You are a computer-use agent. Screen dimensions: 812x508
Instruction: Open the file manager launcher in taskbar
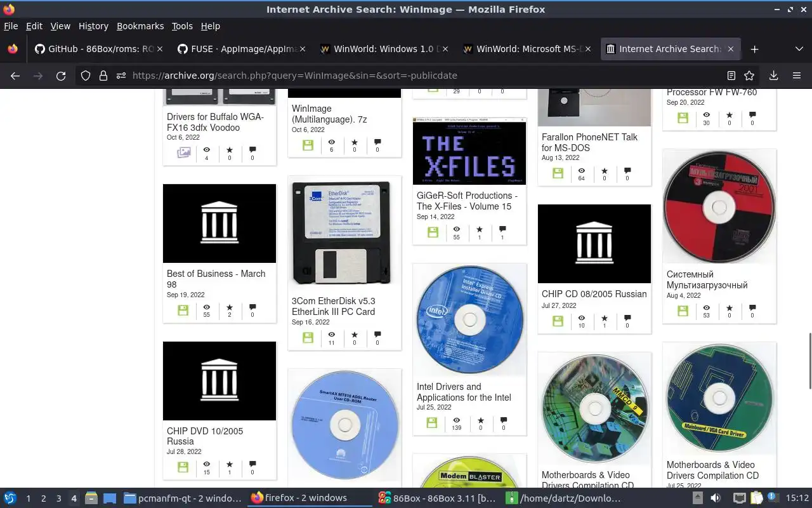[x=91, y=498]
